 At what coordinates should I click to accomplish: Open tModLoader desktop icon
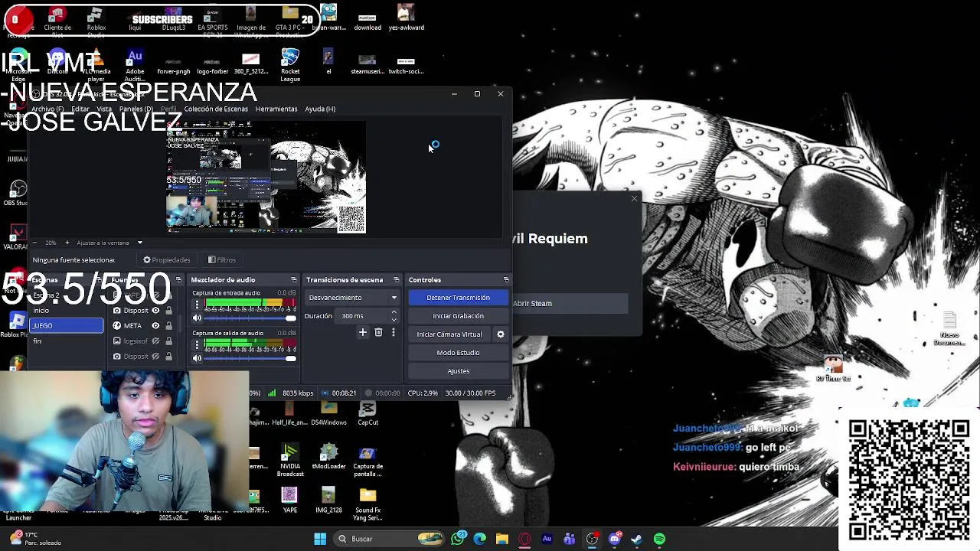pos(328,457)
